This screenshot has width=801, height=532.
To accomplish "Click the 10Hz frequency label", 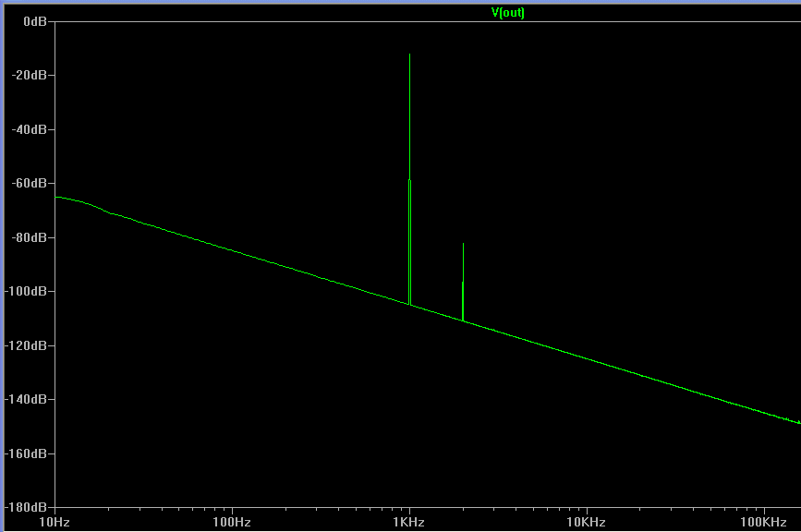I will [55, 522].
